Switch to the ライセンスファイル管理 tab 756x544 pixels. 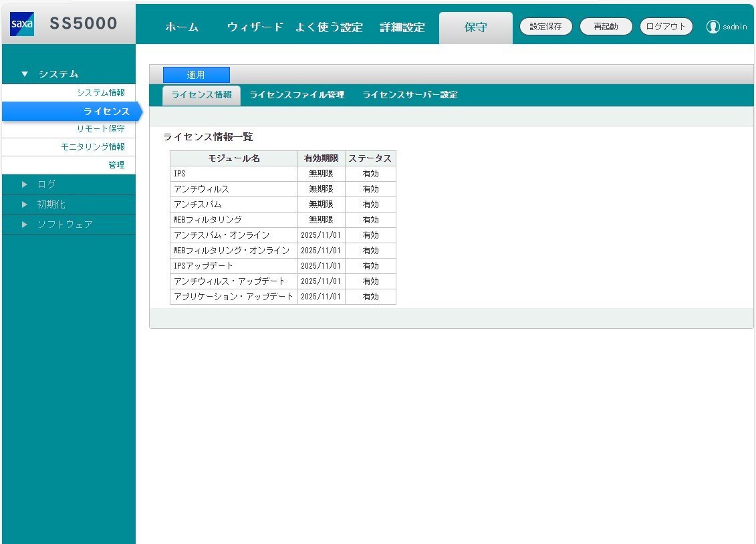pyautogui.click(x=298, y=95)
